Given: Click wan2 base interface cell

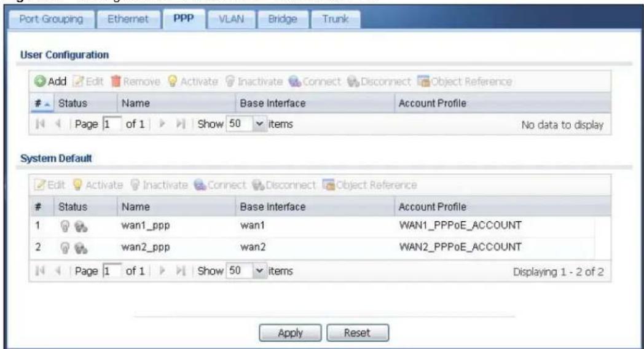Looking at the screenshot, I should coord(253,247).
